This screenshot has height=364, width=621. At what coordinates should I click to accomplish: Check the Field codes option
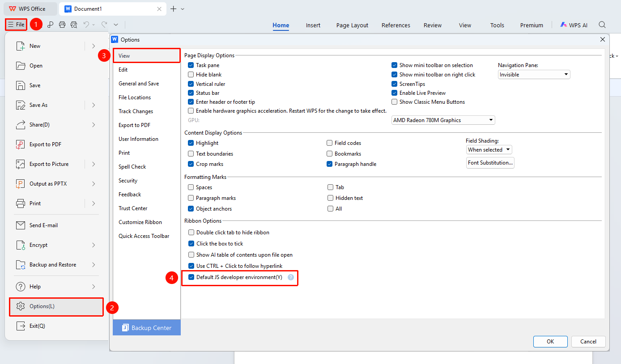point(330,143)
